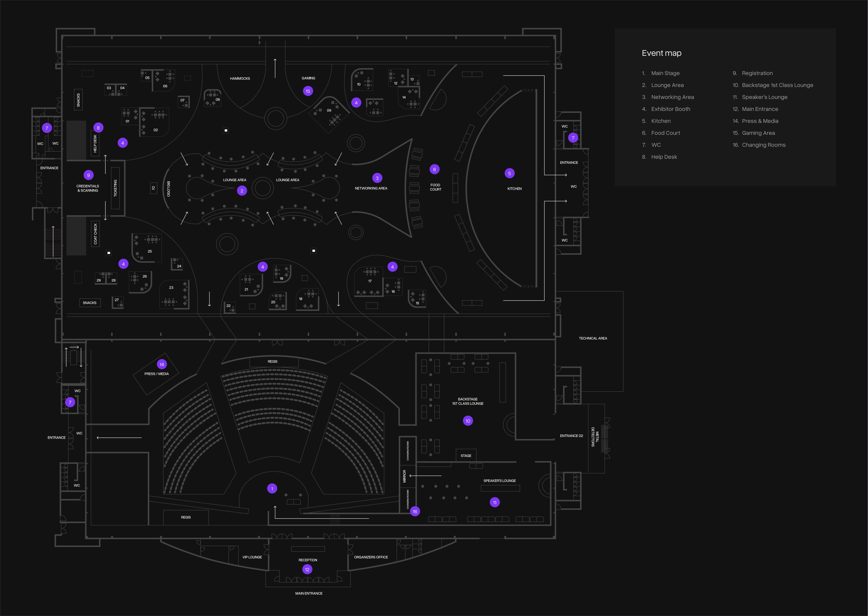Select the Gaming Area marker 15
The height and width of the screenshot is (616, 868).
click(308, 91)
